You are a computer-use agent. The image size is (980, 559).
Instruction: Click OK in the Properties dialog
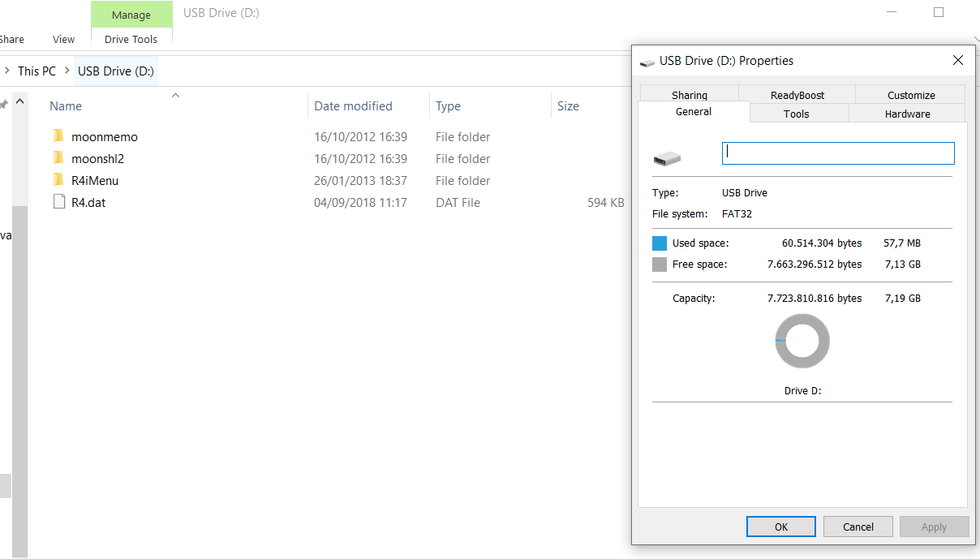pos(781,527)
